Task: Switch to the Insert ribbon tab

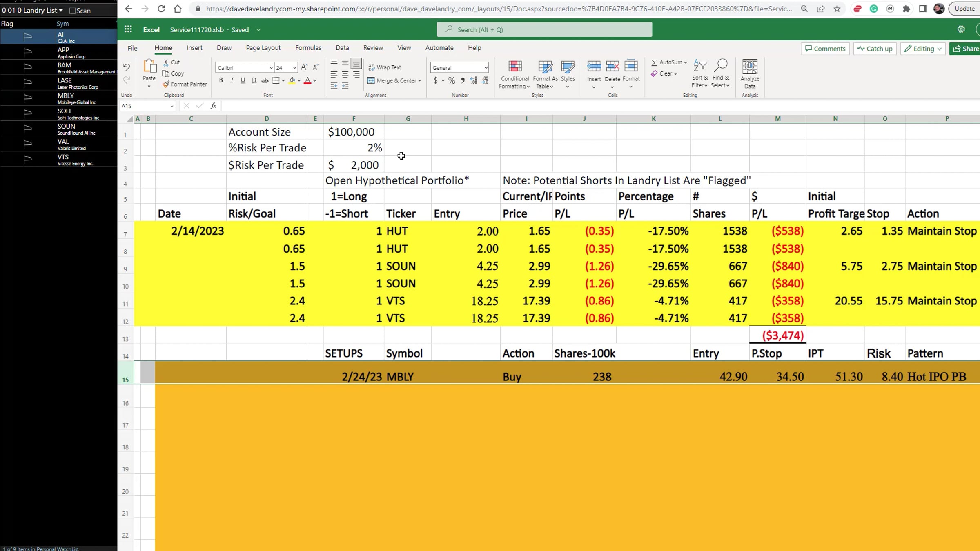Action: tap(194, 48)
